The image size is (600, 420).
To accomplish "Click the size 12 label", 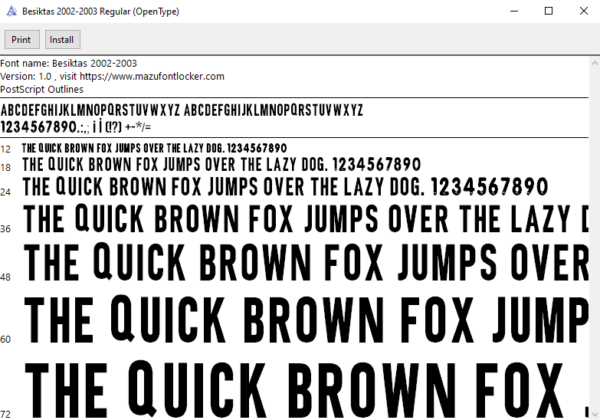I will pos(5,149).
